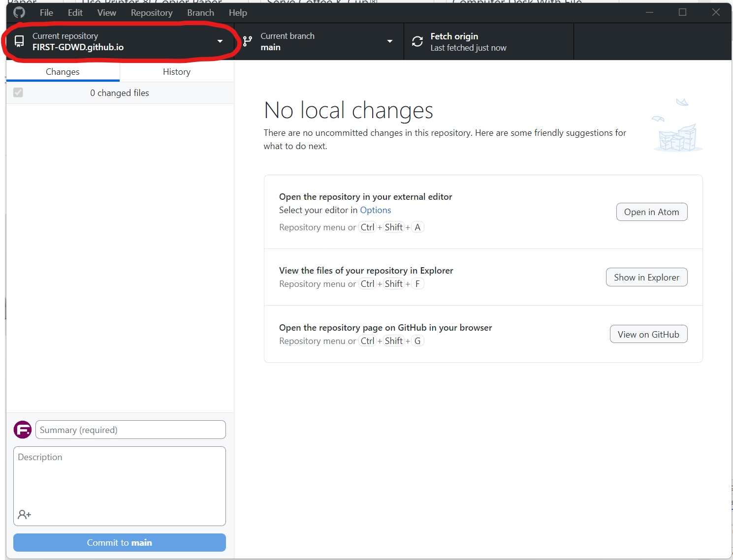Click the 'F' key in the Ctrl+Shift+F shortcut
The height and width of the screenshot is (560, 733).
(417, 284)
